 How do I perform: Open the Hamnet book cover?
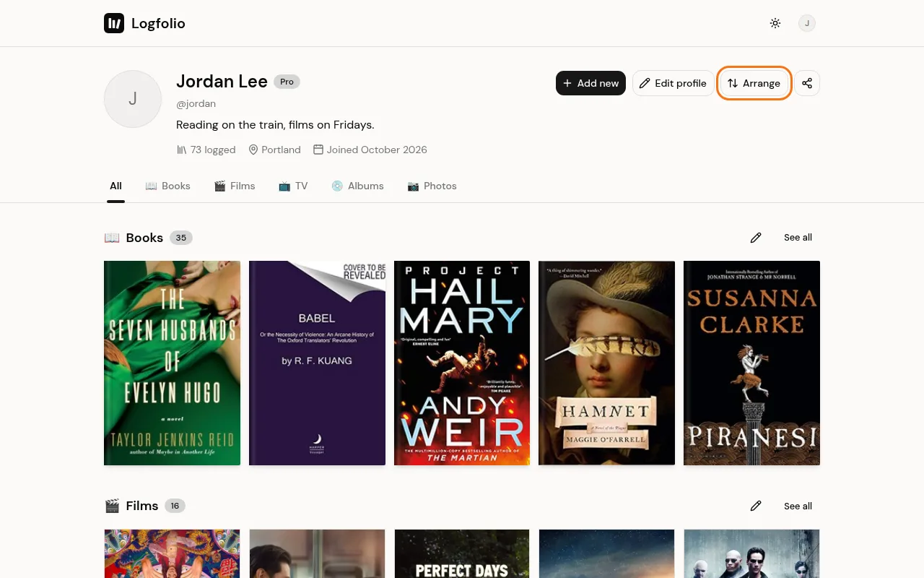(606, 363)
